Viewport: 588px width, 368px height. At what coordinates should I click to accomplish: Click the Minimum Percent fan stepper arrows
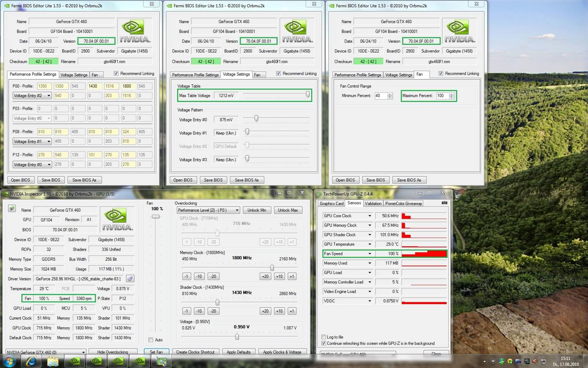(x=390, y=96)
